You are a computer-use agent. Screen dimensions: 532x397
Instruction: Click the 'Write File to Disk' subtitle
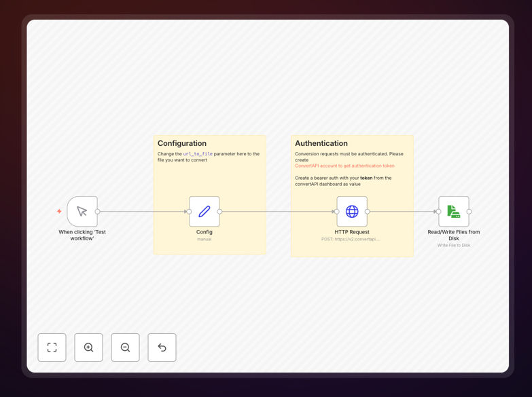(454, 245)
